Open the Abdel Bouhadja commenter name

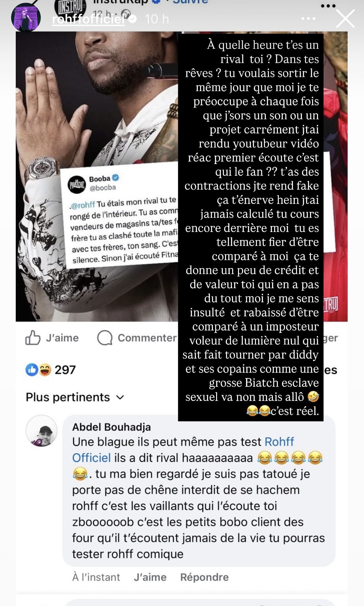pos(111,427)
